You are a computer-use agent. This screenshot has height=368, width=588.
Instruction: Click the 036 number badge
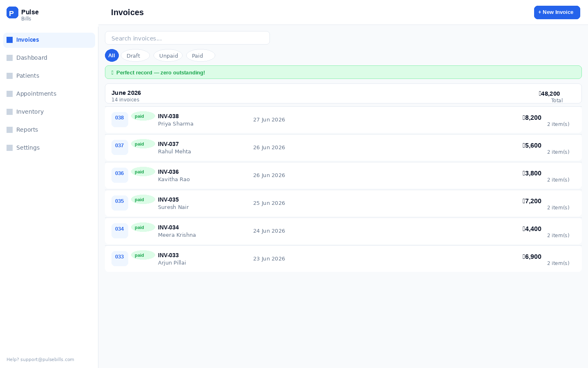(120, 175)
